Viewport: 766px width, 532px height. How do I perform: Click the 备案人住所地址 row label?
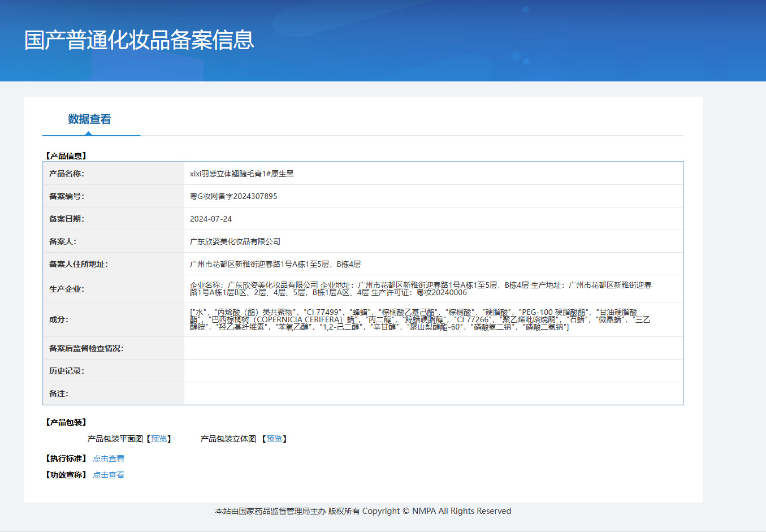pyautogui.click(x=79, y=264)
